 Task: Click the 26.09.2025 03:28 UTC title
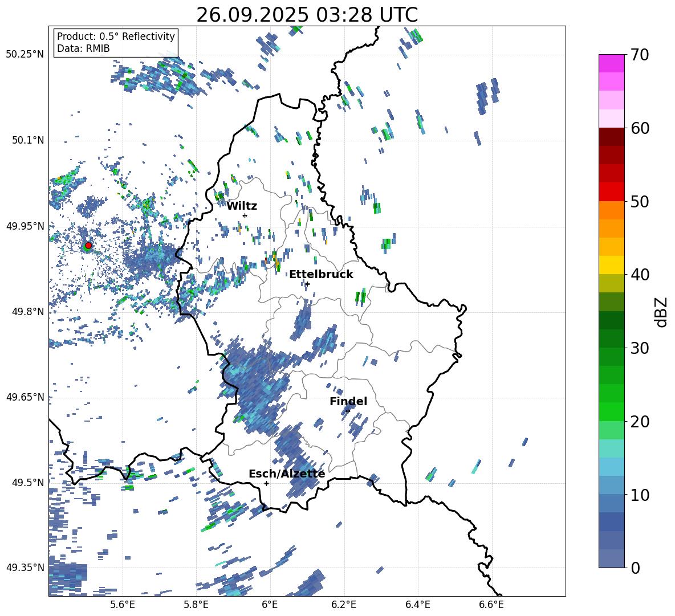pyautogui.click(x=307, y=15)
